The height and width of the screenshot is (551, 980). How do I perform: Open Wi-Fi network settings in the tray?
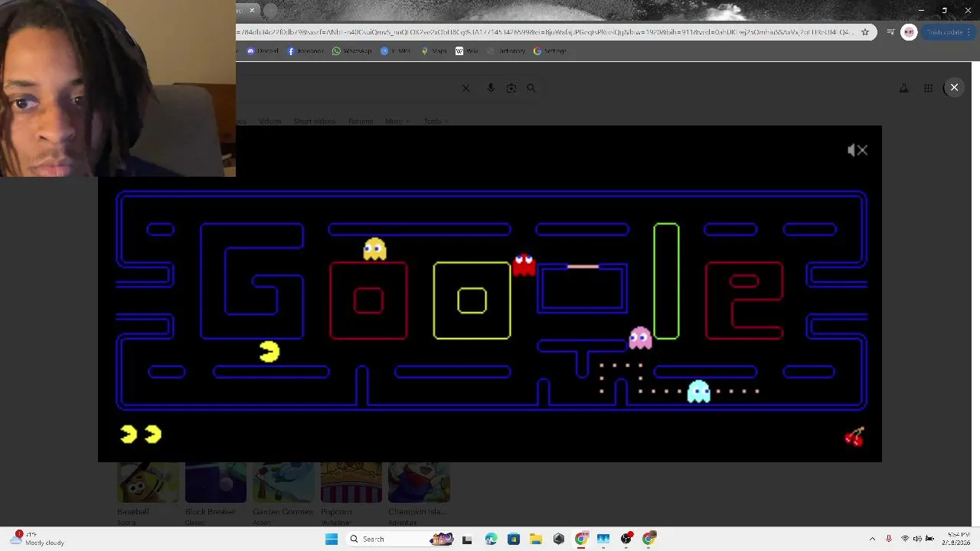tap(904, 539)
